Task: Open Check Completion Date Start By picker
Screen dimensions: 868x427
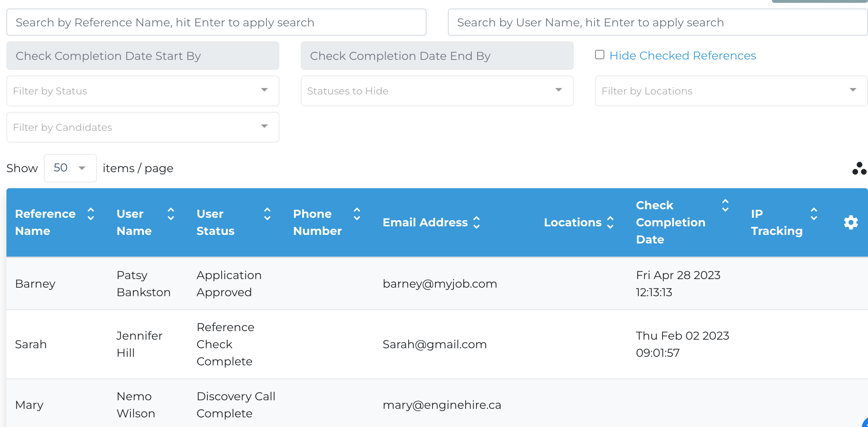Action: click(x=143, y=56)
